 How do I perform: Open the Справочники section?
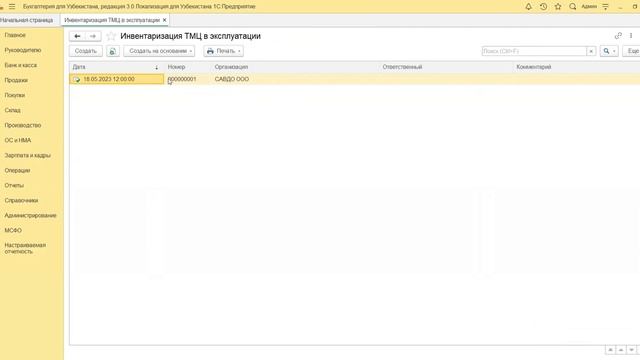coord(21,200)
